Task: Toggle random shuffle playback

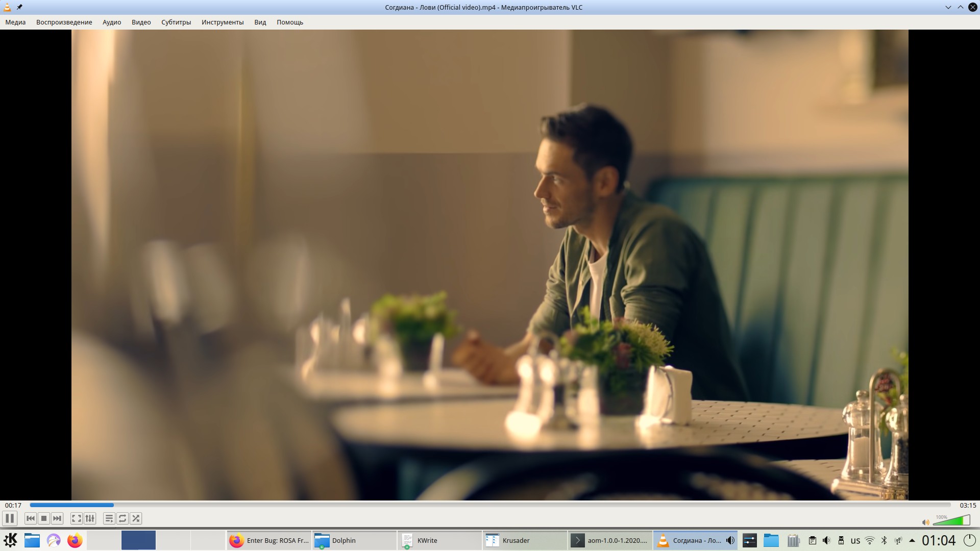Action: (136, 518)
